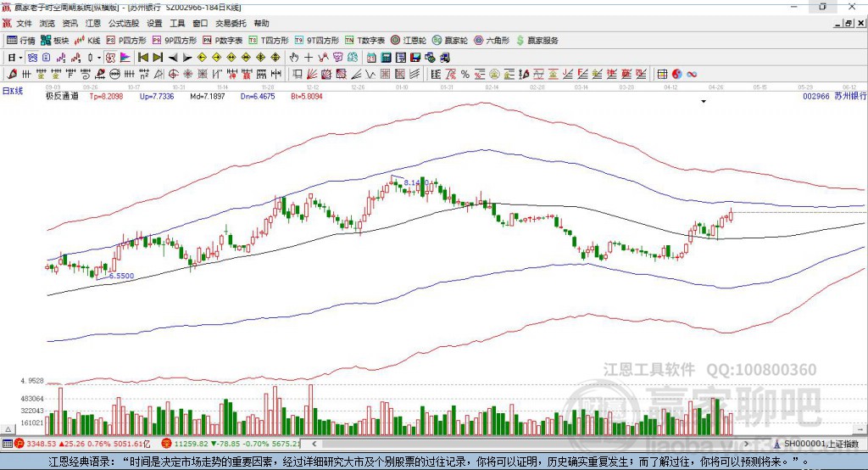Viewport: 868px width, 470px height.
Task: Open the 板块 sector view
Action: pos(54,41)
